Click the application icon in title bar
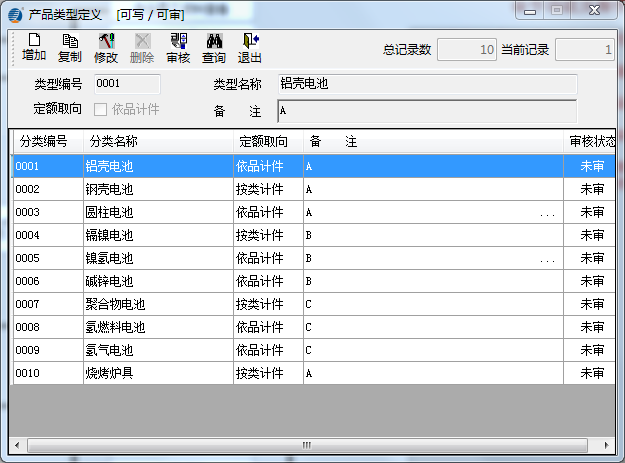 15,14
